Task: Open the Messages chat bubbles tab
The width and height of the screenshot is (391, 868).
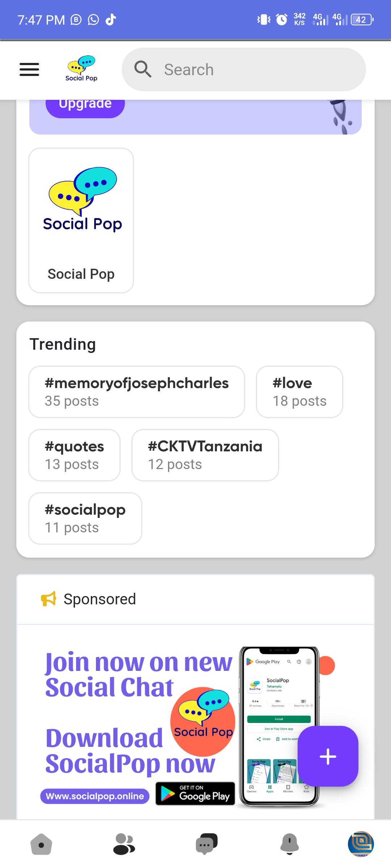Action: coord(206,844)
